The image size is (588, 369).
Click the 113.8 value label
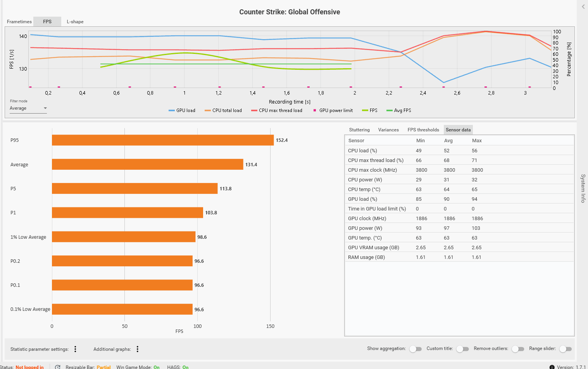coord(226,189)
